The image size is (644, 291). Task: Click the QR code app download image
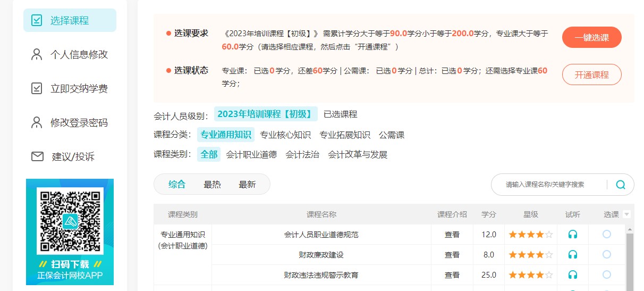(x=70, y=220)
